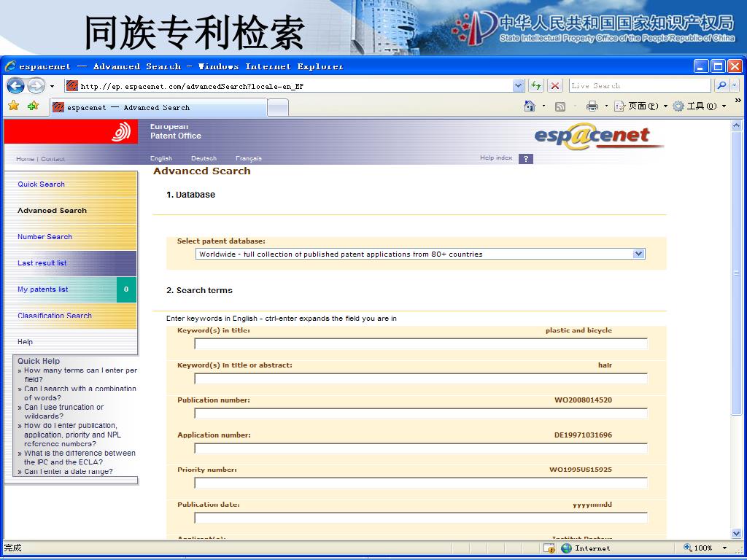The height and width of the screenshot is (560, 747).
Task: Open Help in sidebar menu
Action: [x=26, y=341]
